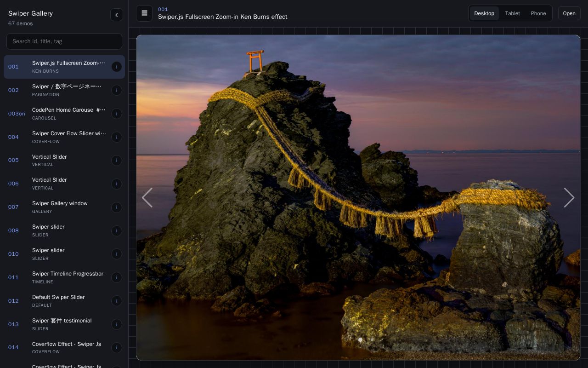Select demo 010 Swiper slider
The image size is (588, 368).
point(64,254)
